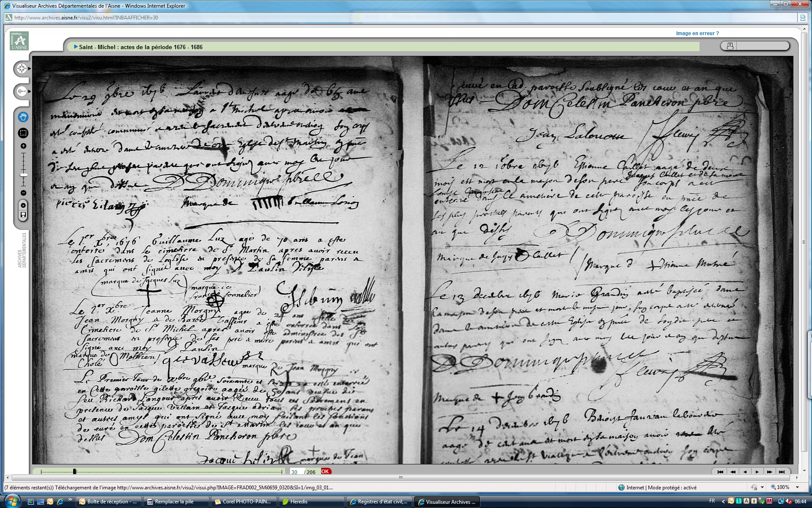This screenshot has height=508, width=812.
Task: Activate the rectangular selection zoom tool
Action: pyautogui.click(x=23, y=133)
